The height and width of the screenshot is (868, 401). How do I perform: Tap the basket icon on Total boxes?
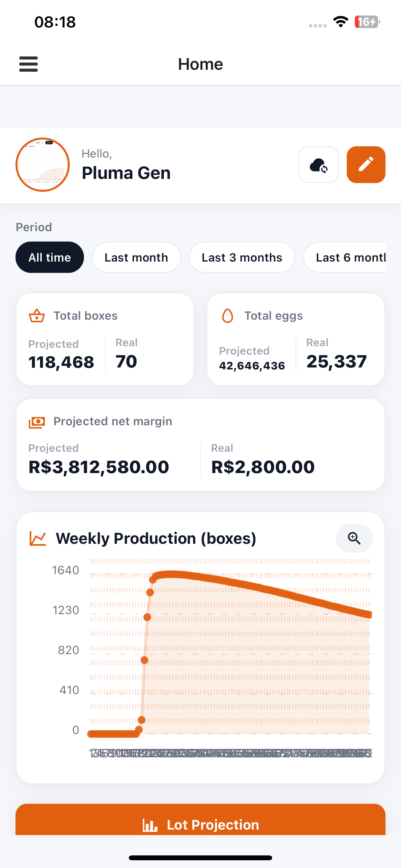(37, 316)
